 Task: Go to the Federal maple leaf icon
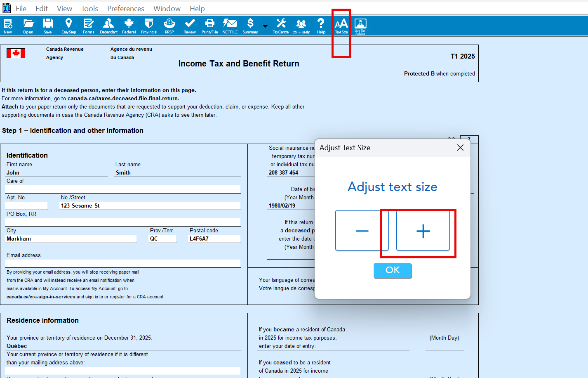click(129, 26)
